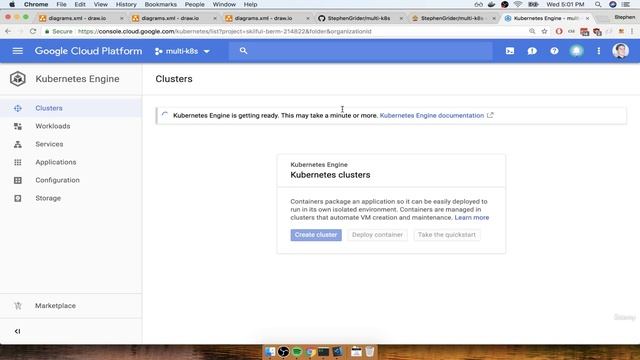Click the Services sidebar icon
640x360 pixels.
click(x=18, y=144)
